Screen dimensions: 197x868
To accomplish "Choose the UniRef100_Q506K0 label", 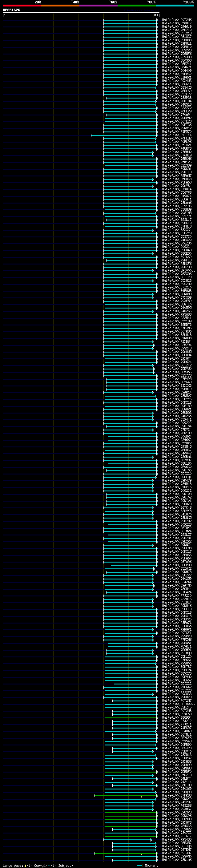I will click(x=176, y=467).
